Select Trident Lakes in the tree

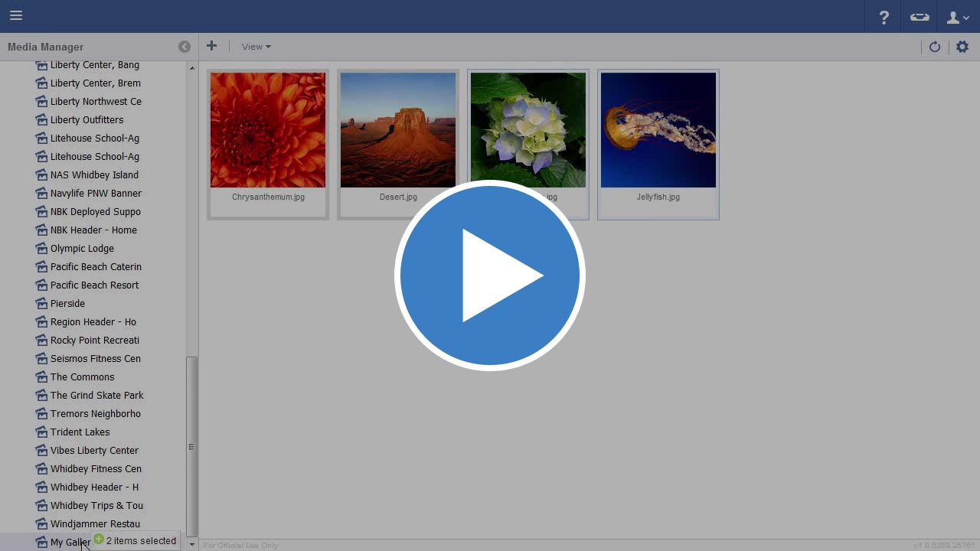point(80,432)
